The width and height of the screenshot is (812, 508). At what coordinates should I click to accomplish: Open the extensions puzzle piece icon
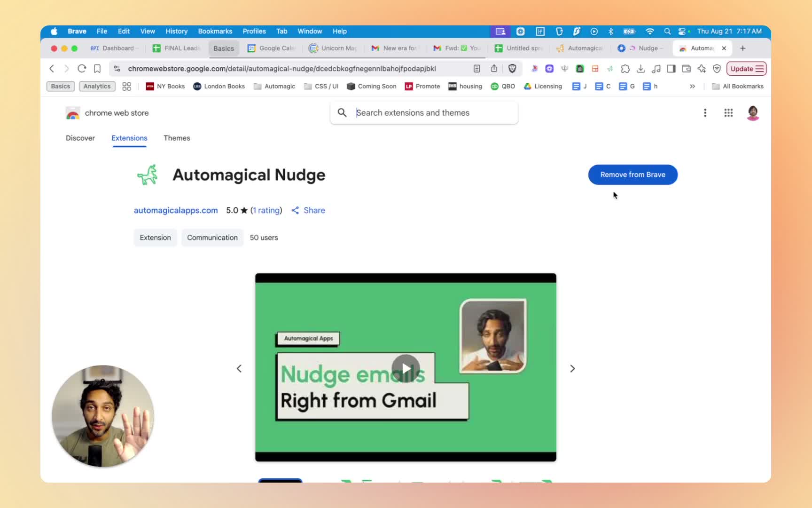625,69
